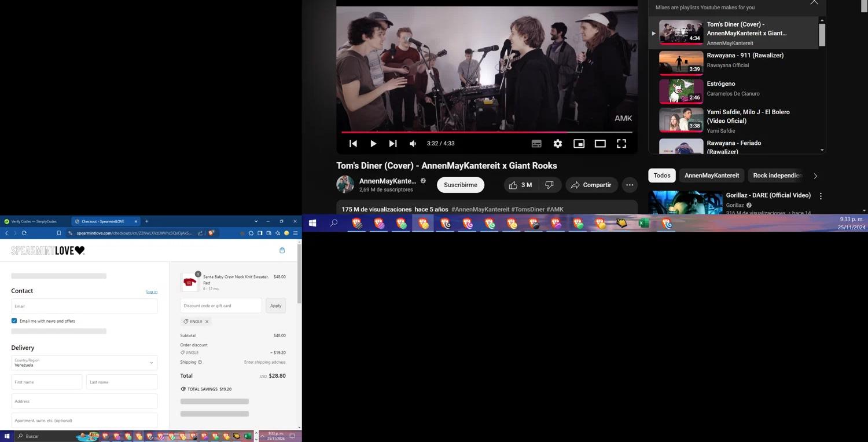Toggle subtitles in the video player
This screenshot has height=442, width=868.
[x=536, y=144]
